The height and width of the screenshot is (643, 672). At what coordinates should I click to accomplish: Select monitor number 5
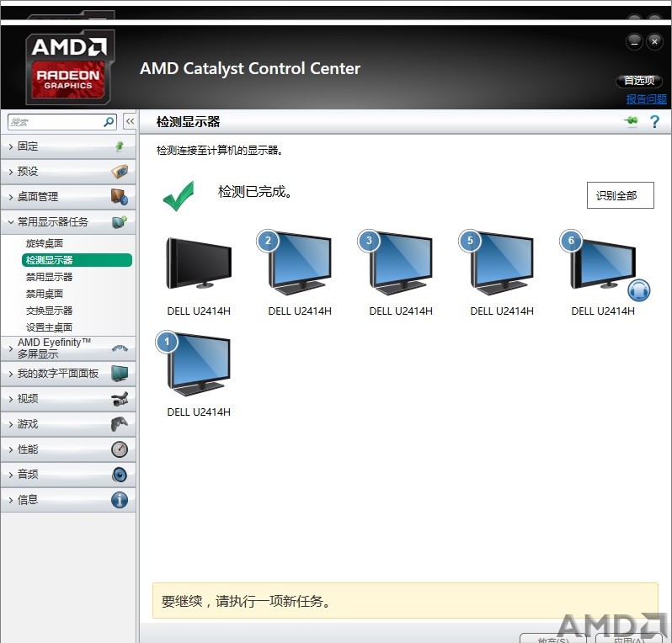(x=502, y=263)
